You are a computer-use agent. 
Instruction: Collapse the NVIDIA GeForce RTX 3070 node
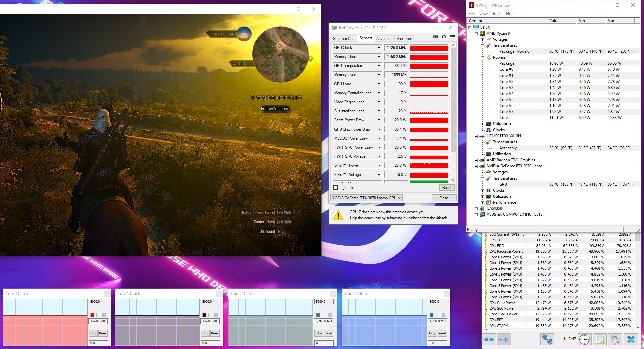point(476,166)
